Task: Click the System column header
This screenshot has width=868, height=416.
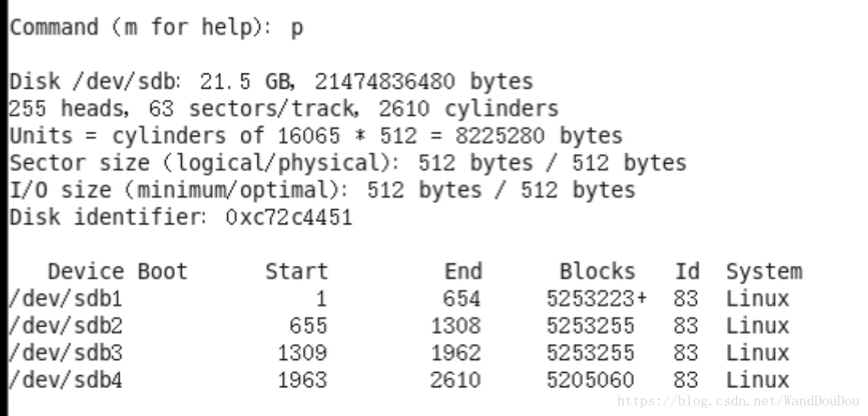Action: point(764,272)
